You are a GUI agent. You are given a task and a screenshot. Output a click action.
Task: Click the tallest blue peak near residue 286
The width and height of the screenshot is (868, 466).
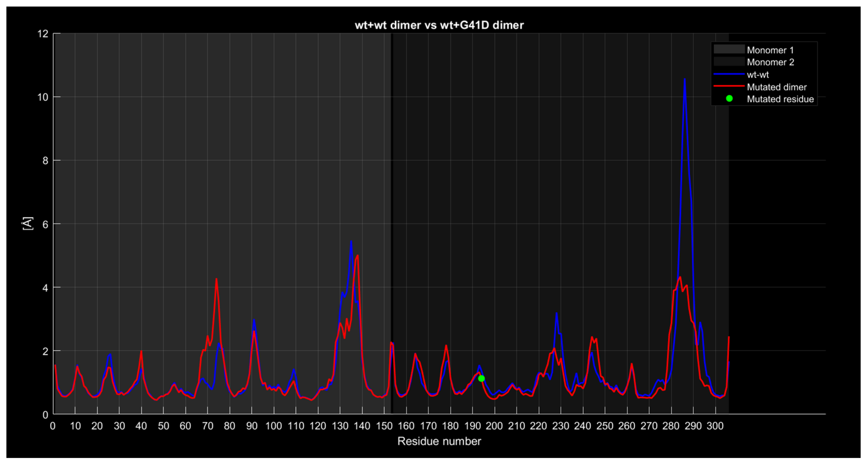point(684,79)
